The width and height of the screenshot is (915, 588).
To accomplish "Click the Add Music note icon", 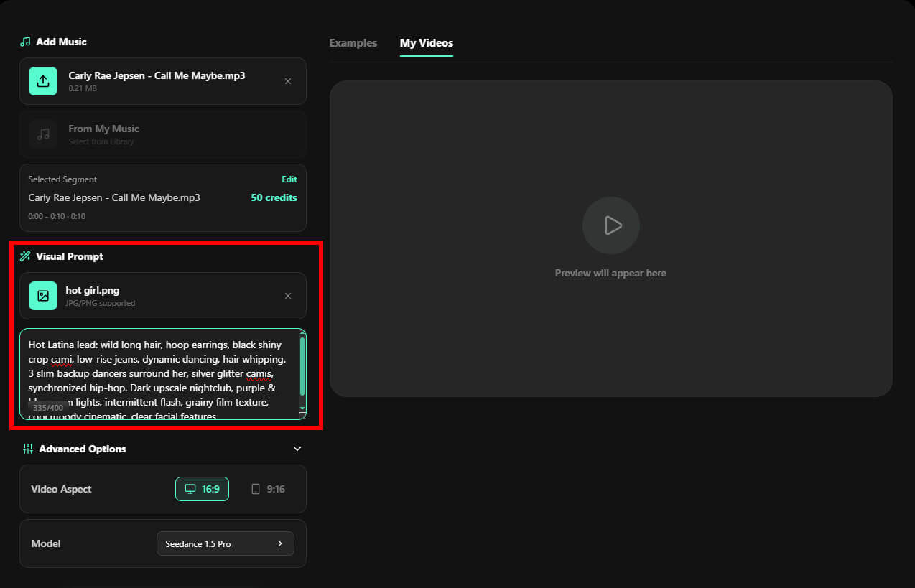I will click(25, 42).
